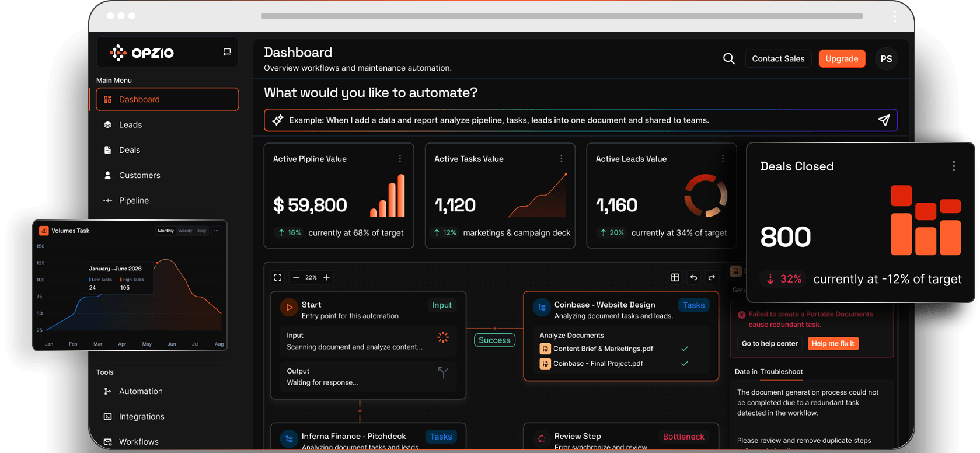
Task: Open Active Leads Value options menu
Action: (x=723, y=159)
